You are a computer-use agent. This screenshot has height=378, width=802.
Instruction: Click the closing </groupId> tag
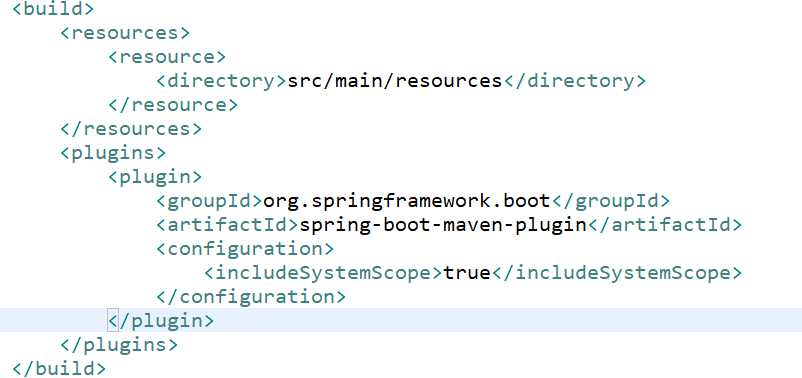[610, 201]
